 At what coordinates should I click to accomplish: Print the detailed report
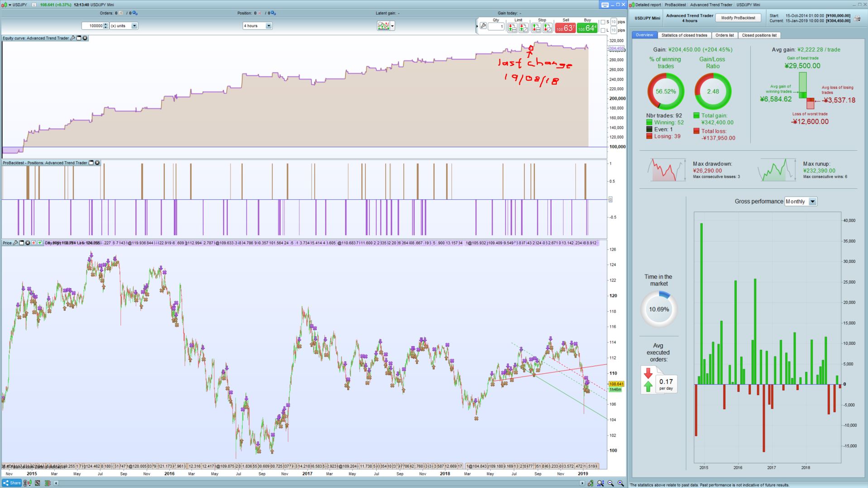click(858, 18)
